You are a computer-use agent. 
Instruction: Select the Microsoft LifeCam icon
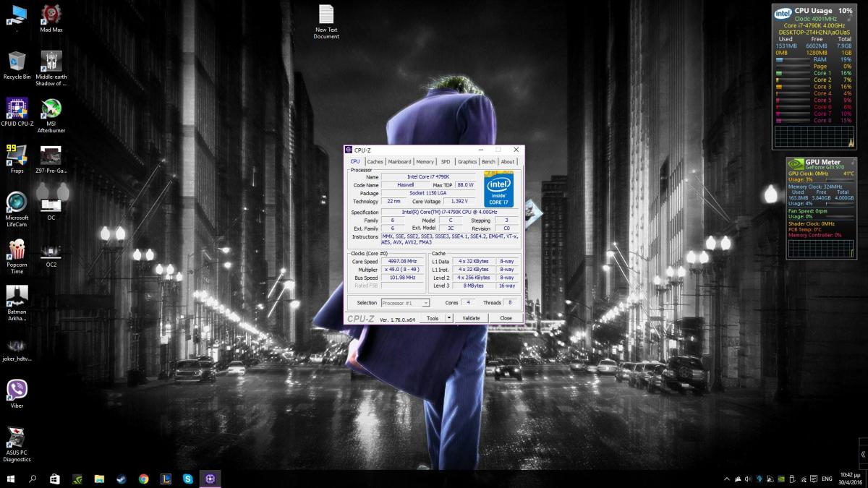coord(17,210)
